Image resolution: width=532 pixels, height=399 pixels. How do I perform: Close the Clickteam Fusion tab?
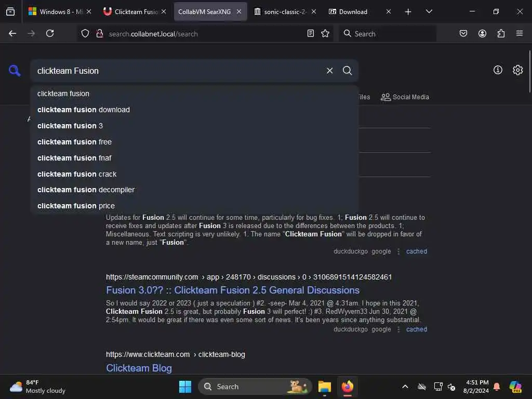pyautogui.click(x=164, y=11)
